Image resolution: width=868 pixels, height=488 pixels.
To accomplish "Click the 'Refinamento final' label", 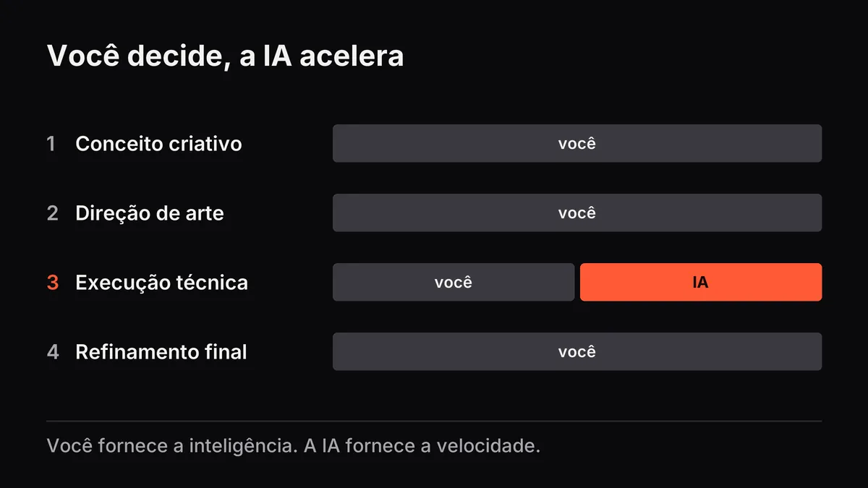I will tap(161, 352).
